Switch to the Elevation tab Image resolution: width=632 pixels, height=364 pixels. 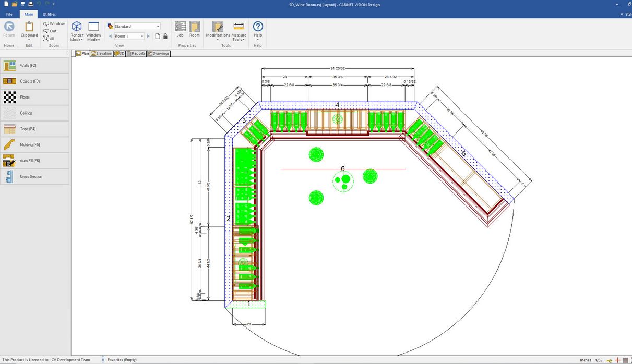tap(101, 53)
